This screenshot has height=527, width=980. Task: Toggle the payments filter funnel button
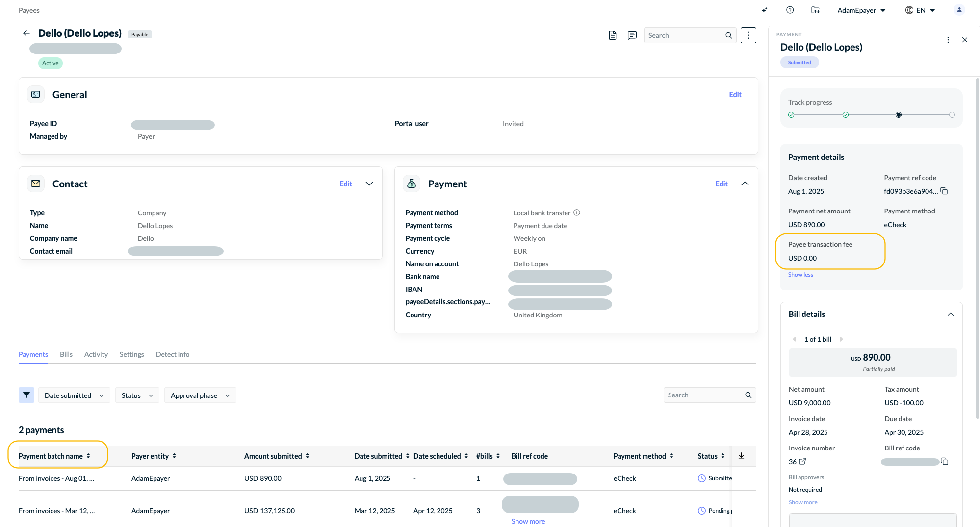click(x=26, y=395)
